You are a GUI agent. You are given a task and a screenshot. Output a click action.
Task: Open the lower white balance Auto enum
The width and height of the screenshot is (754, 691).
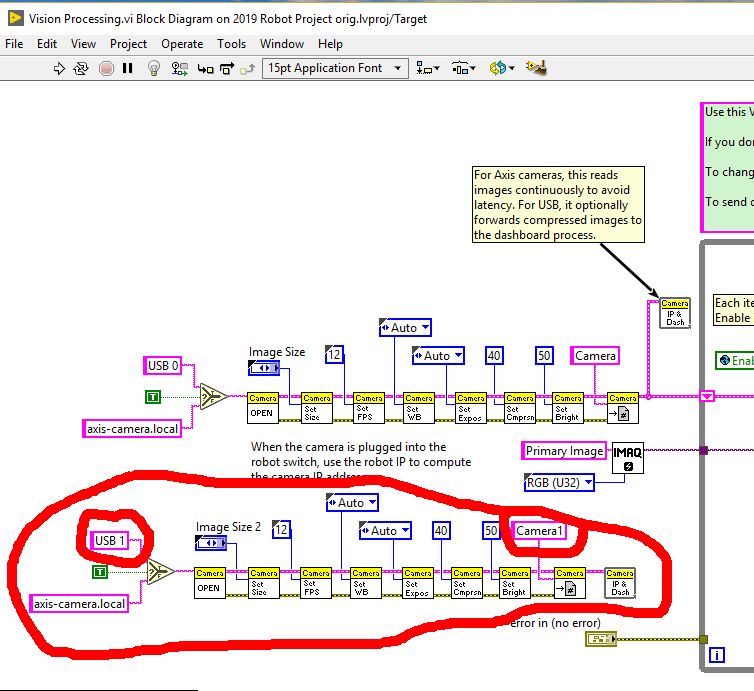352,503
